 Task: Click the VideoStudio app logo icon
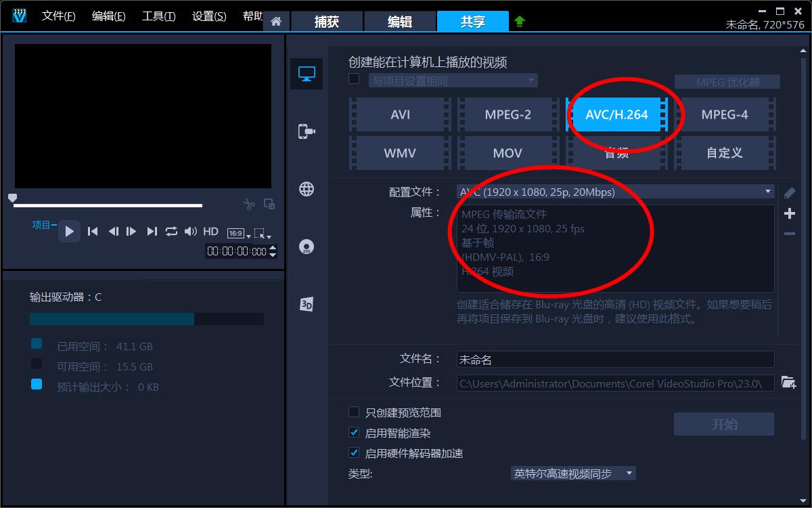pyautogui.click(x=19, y=15)
